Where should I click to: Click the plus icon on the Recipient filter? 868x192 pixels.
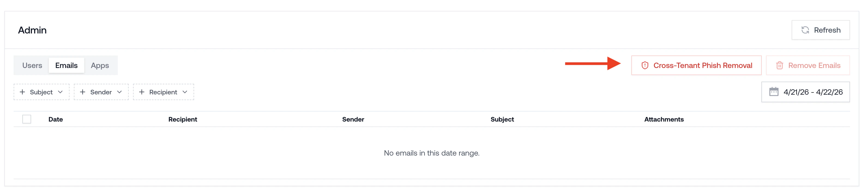click(x=142, y=92)
